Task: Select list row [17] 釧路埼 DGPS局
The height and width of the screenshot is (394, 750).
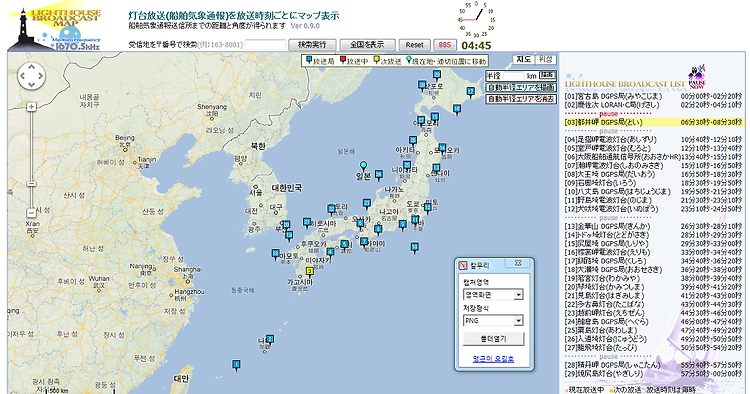Action: (x=653, y=261)
